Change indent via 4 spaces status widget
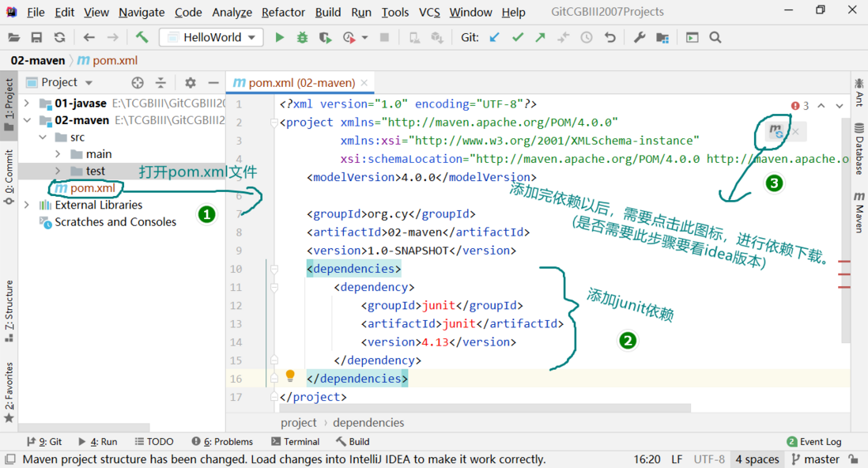This screenshot has width=868, height=468. coord(757,459)
